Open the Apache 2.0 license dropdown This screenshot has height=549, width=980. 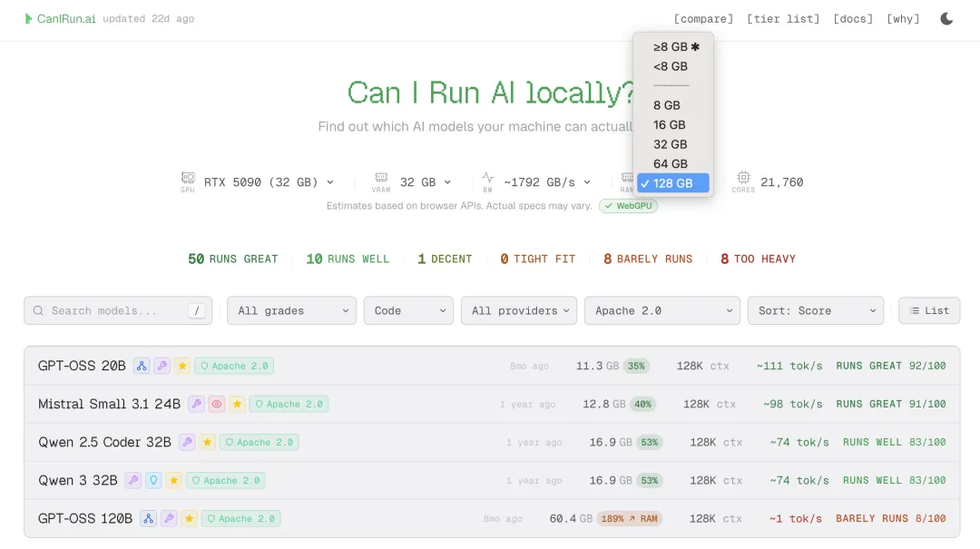tap(662, 310)
